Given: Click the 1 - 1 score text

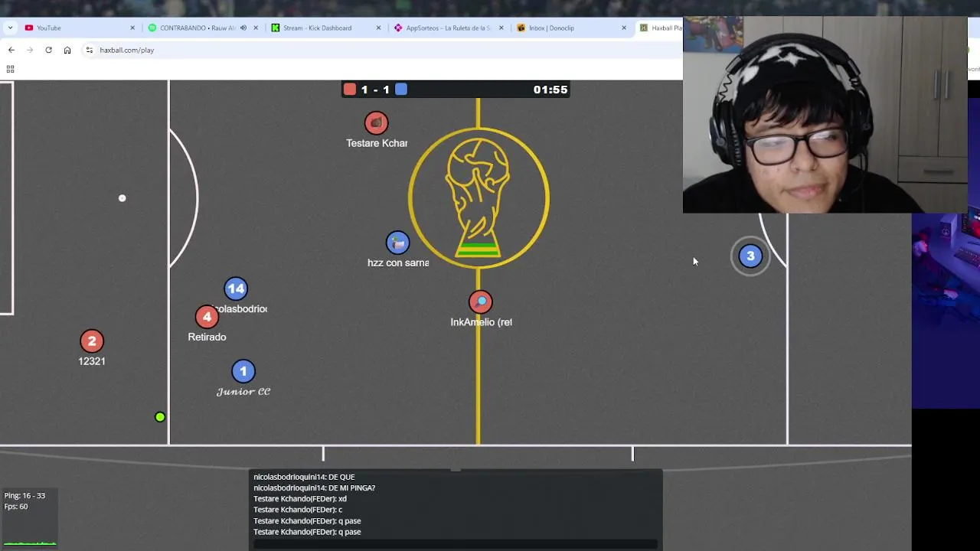Looking at the screenshot, I should (x=375, y=90).
